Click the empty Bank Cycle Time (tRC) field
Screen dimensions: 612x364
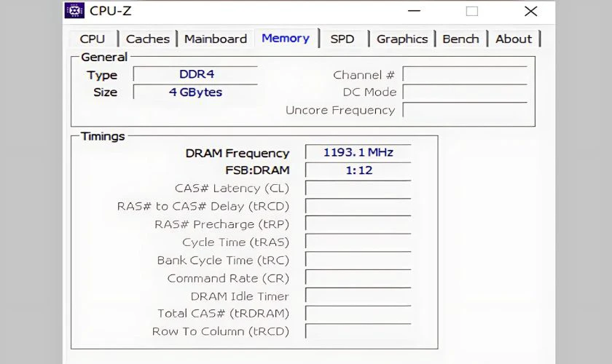(358, 260)
